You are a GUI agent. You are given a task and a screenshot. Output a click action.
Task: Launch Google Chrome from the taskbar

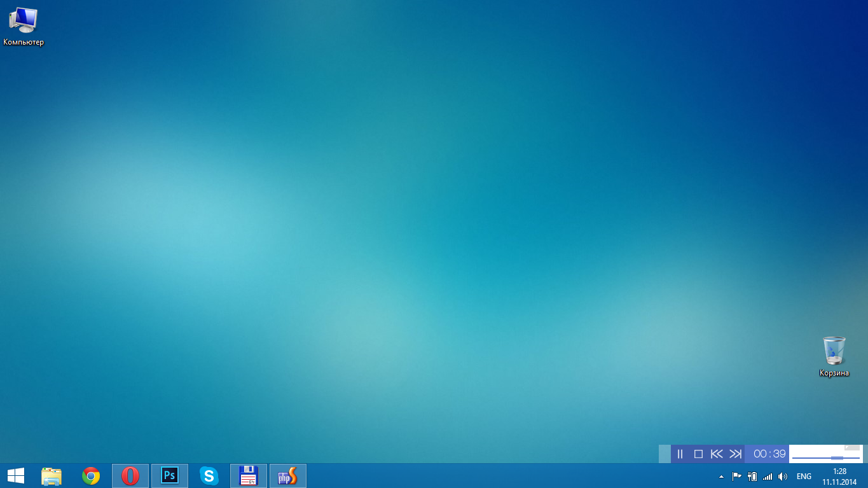click(x=91, y=476)
